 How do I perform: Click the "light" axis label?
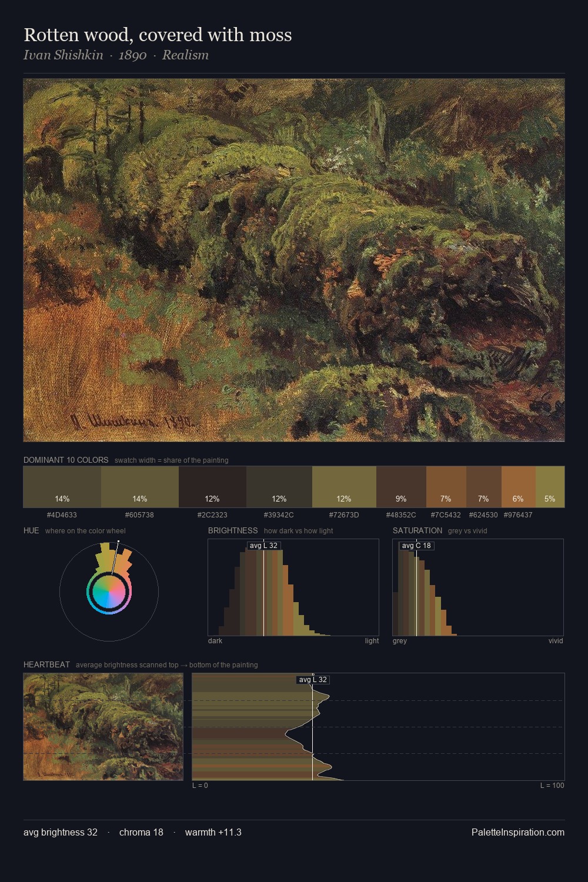[372, 641]
